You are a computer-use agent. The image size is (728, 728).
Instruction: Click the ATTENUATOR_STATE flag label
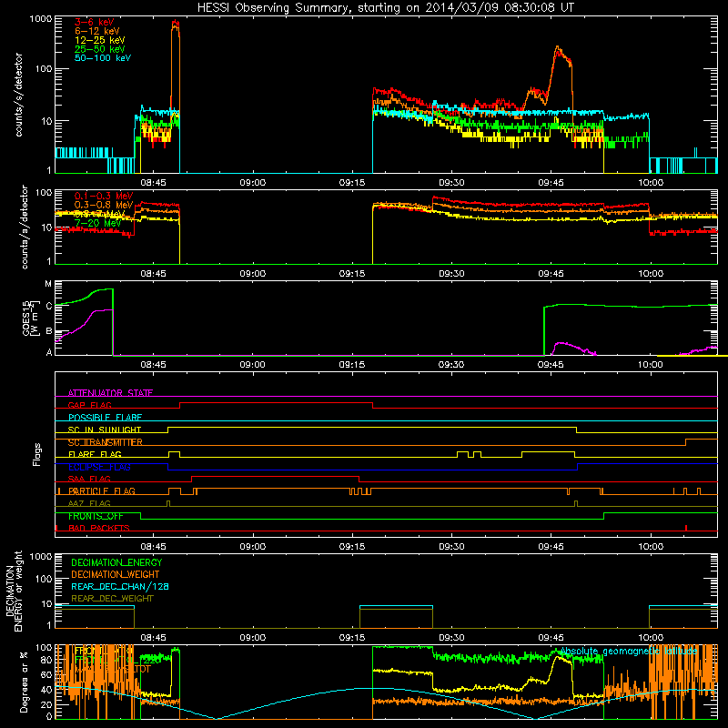(110, 393)
